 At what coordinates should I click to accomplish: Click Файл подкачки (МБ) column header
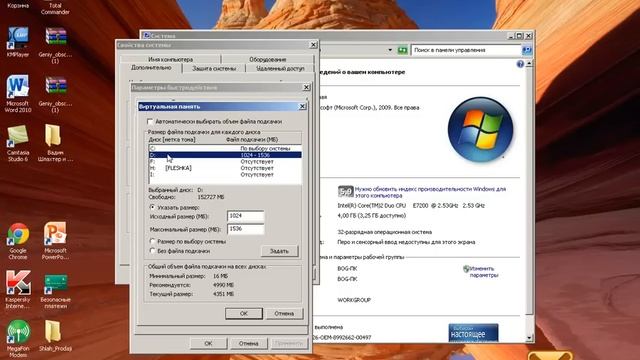click(x=252, y=140)
